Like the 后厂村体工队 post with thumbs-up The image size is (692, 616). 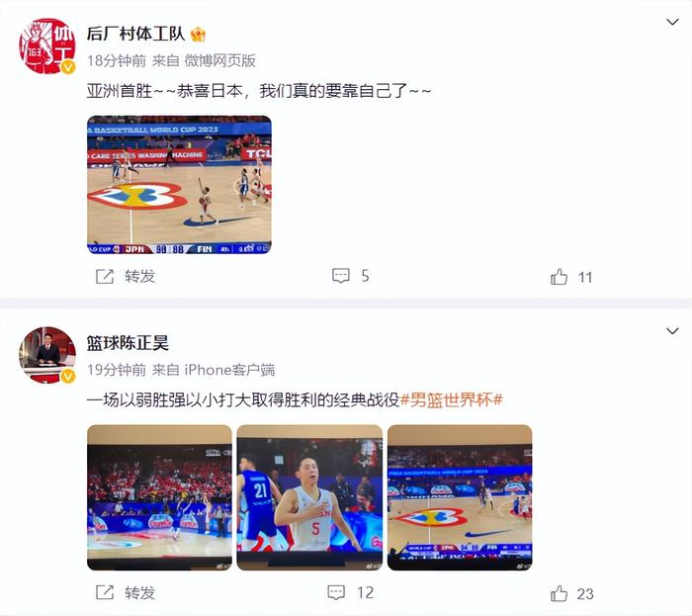click(559, 277)
